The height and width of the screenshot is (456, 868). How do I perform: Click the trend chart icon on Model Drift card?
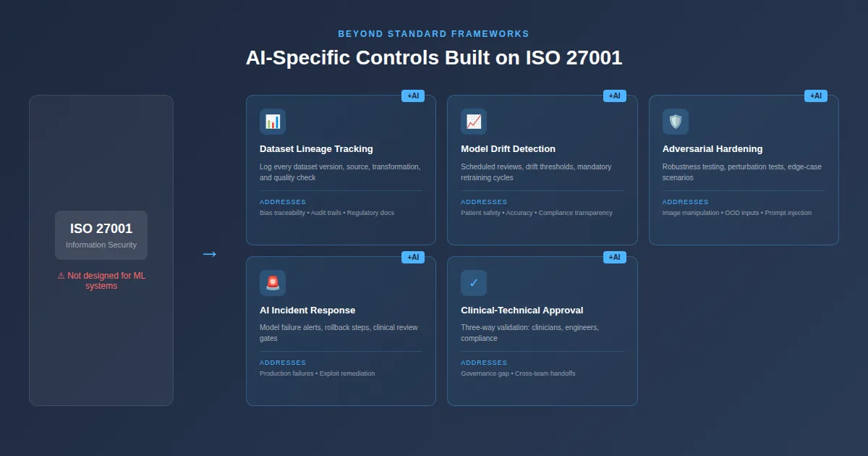tap(474, 122)
